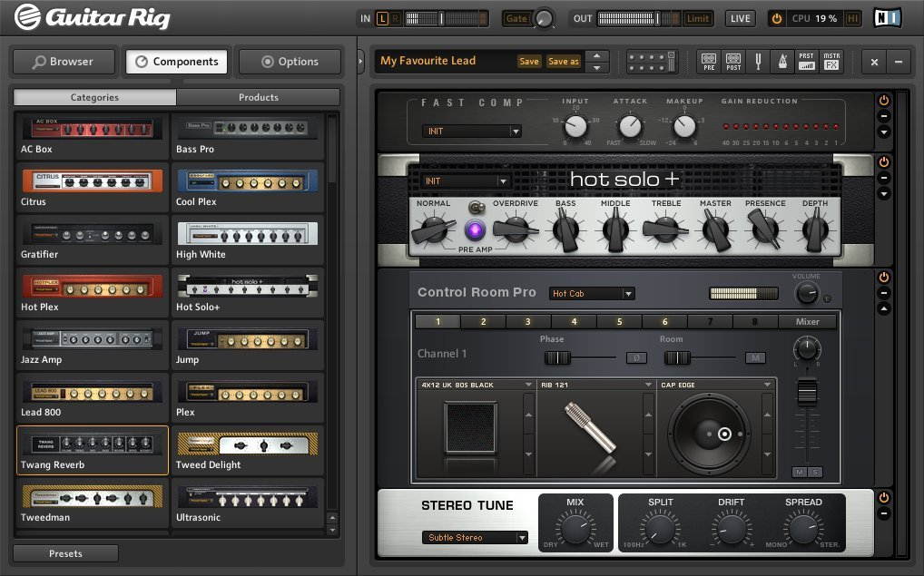Open the Metronome tool

(782, 61)
